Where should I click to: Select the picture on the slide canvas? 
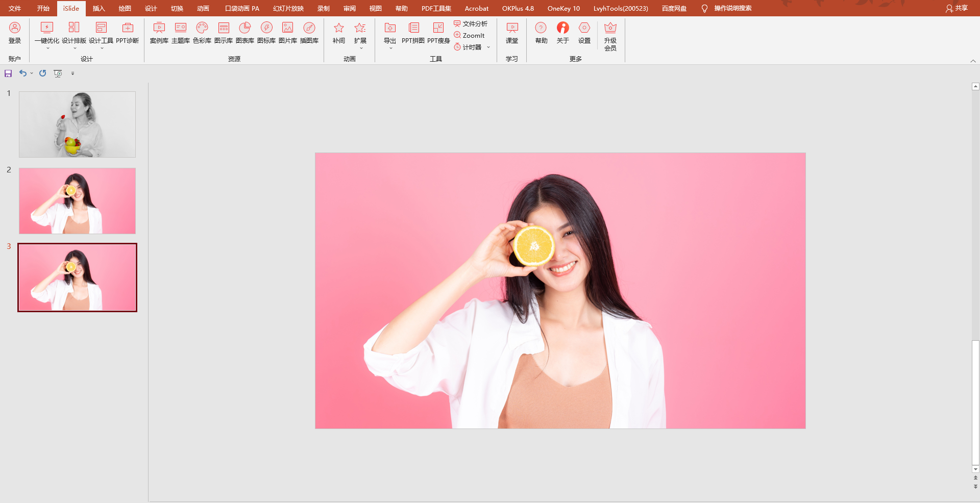[560, 291]
